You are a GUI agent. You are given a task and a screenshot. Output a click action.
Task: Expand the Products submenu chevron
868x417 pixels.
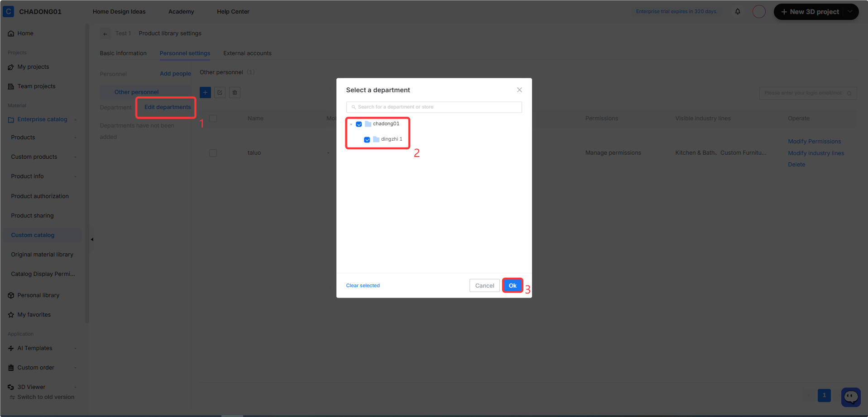coord(75,137)
